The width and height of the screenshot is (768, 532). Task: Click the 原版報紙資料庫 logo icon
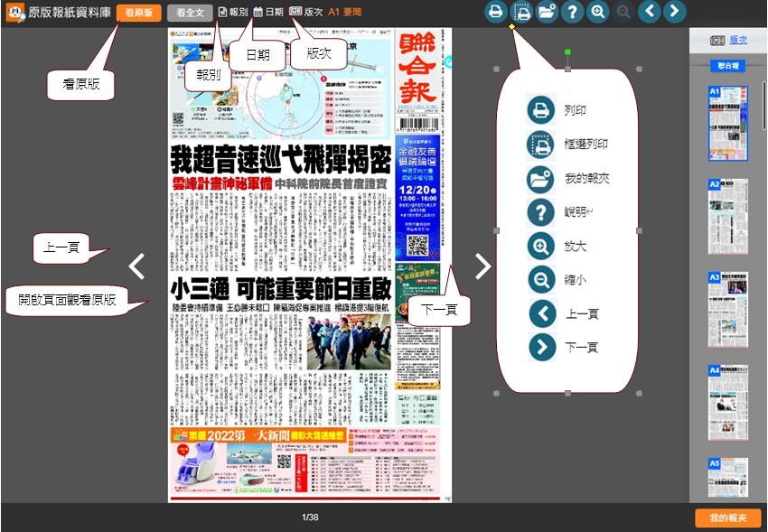(x=15, y=13)
